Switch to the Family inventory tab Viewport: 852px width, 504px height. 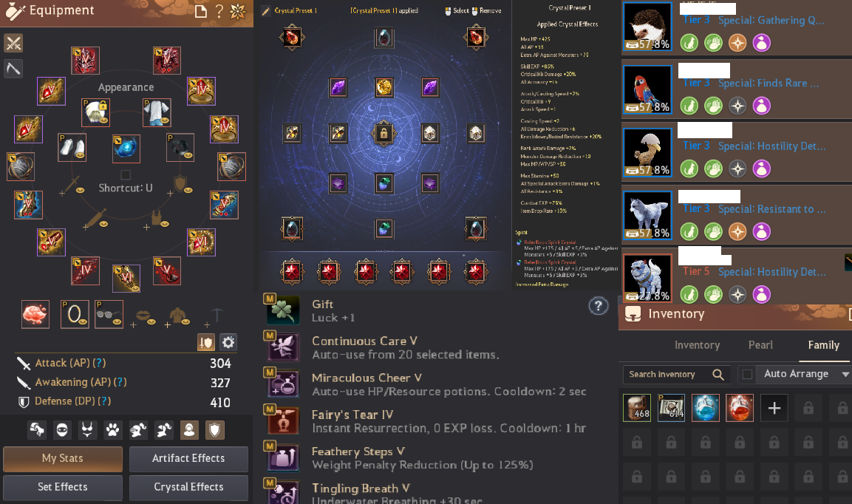[823, 344]
